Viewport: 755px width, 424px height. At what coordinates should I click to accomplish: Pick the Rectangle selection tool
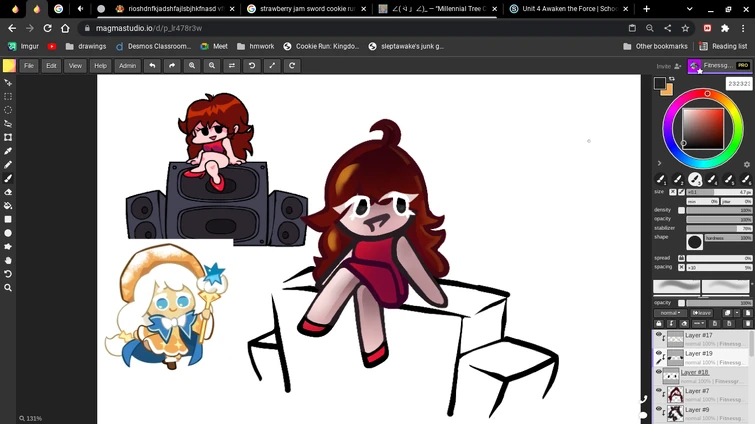click(x=8, y=97)
